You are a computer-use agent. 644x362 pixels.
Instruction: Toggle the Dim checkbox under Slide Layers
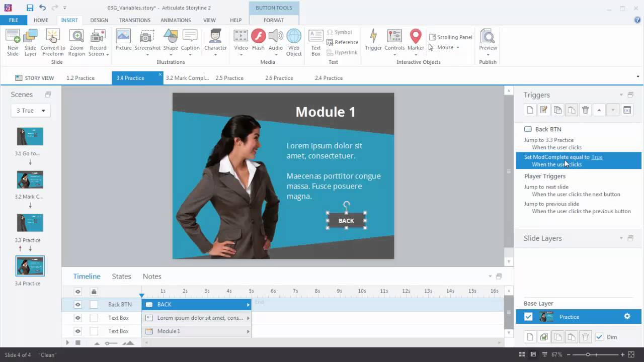[600, 337]
